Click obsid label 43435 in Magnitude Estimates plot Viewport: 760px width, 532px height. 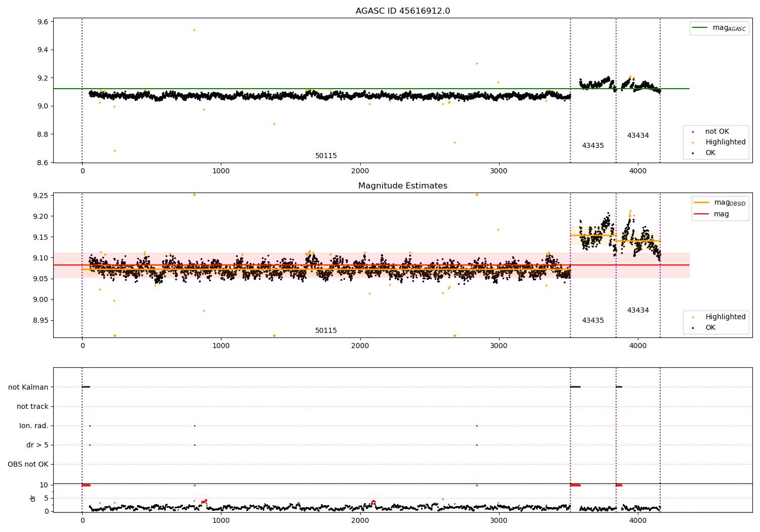pos(593,321)
